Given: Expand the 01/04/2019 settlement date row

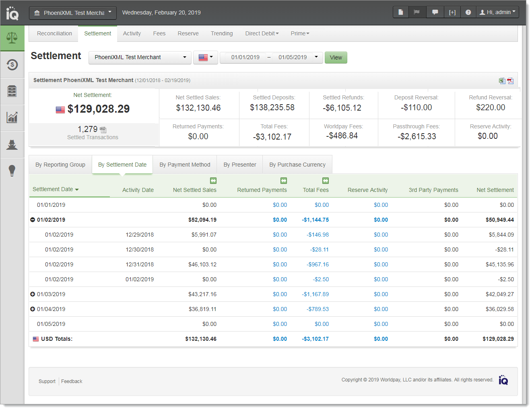Looking at the screenshot, I should pyautogui.click(x=33, y=309).
